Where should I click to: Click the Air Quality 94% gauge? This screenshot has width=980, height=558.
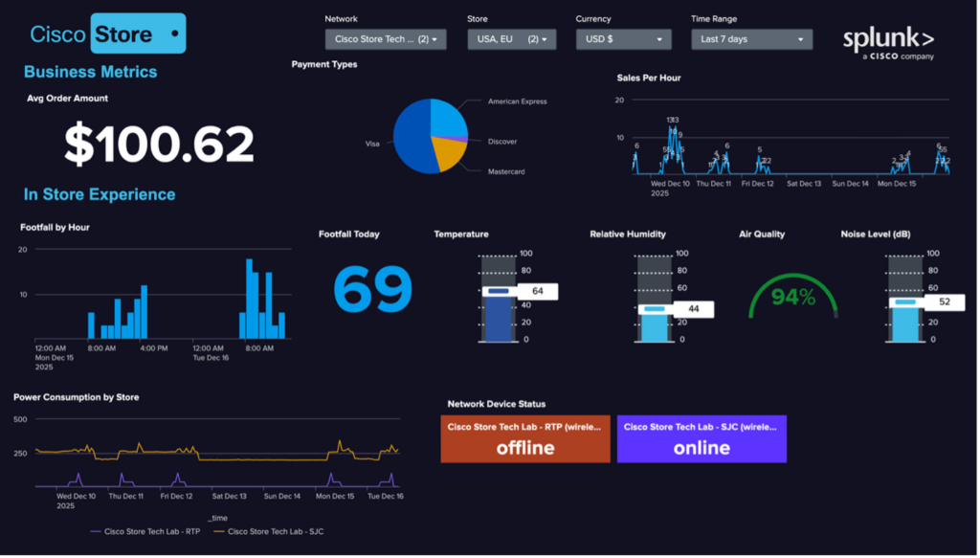(793, 297)
